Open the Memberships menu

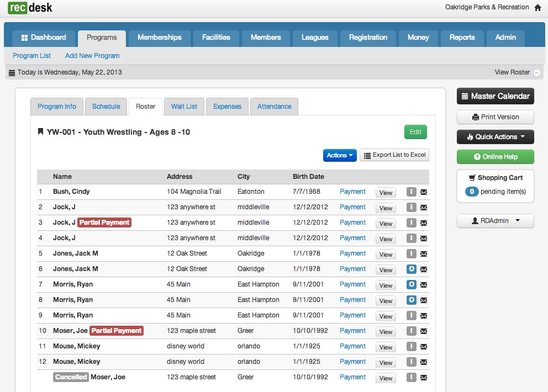[x=160, y=38]
